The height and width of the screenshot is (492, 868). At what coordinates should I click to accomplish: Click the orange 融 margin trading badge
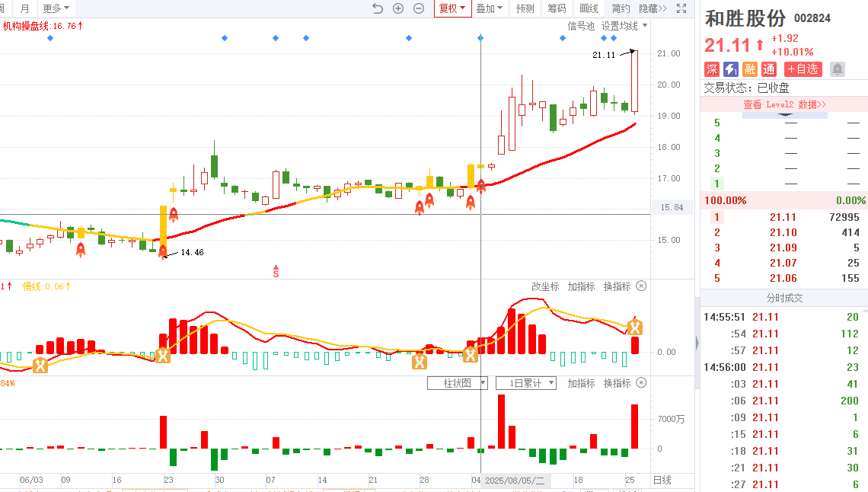click(750, 69)
